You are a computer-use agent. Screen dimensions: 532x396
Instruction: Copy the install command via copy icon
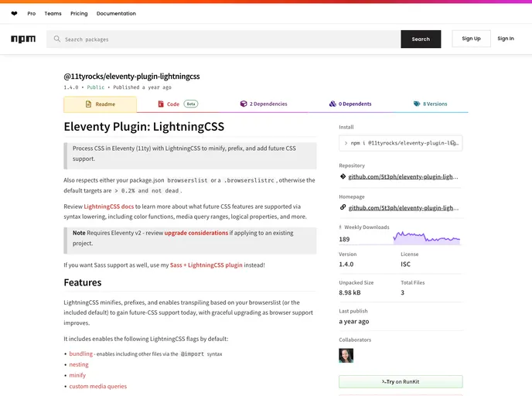click(x=453, y=143)
